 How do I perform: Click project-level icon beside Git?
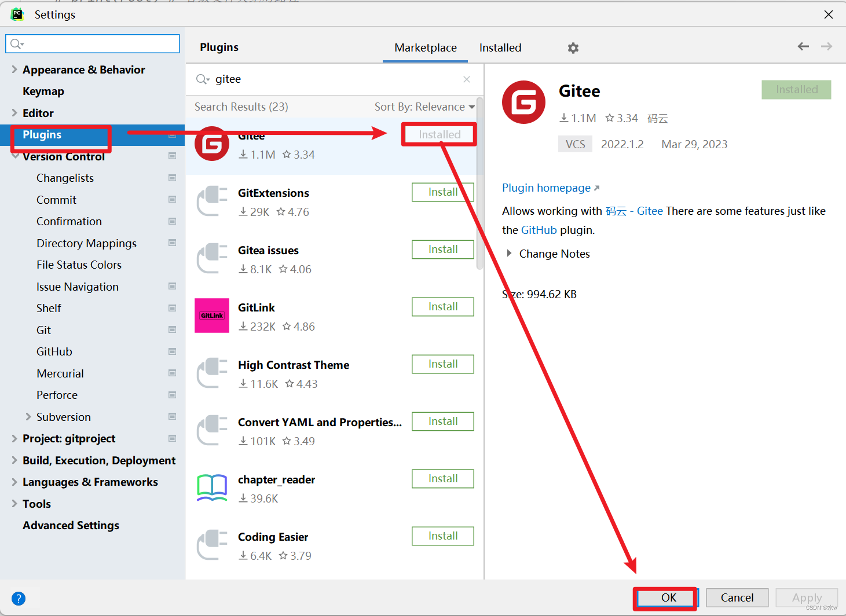point(172,329)
